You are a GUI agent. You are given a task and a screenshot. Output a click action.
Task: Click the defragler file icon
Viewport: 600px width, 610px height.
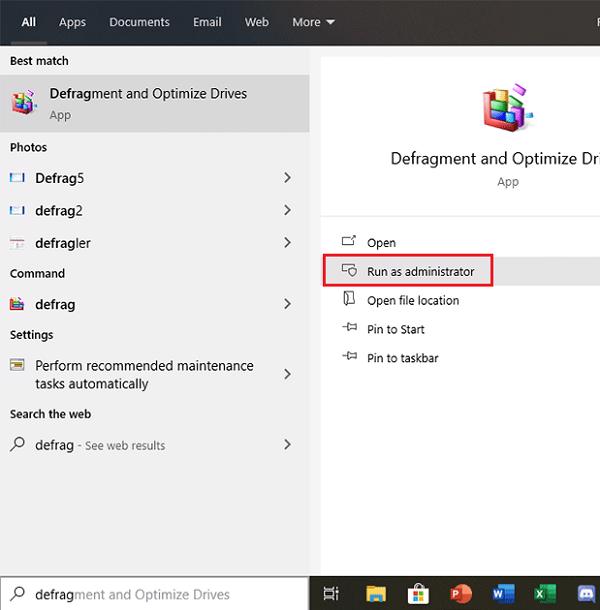pyautogui.click(x=17, y=244)
